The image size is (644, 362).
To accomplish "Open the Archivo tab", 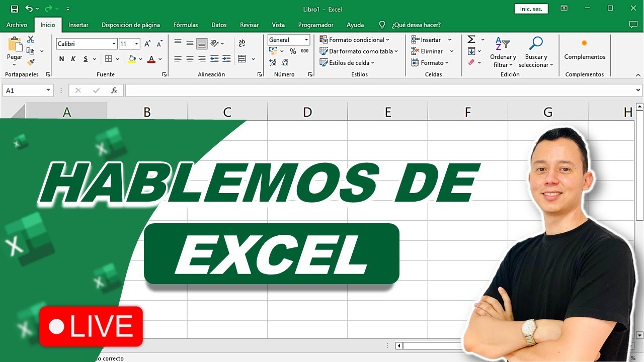I will pyautogui.click(x=17, y=25).
